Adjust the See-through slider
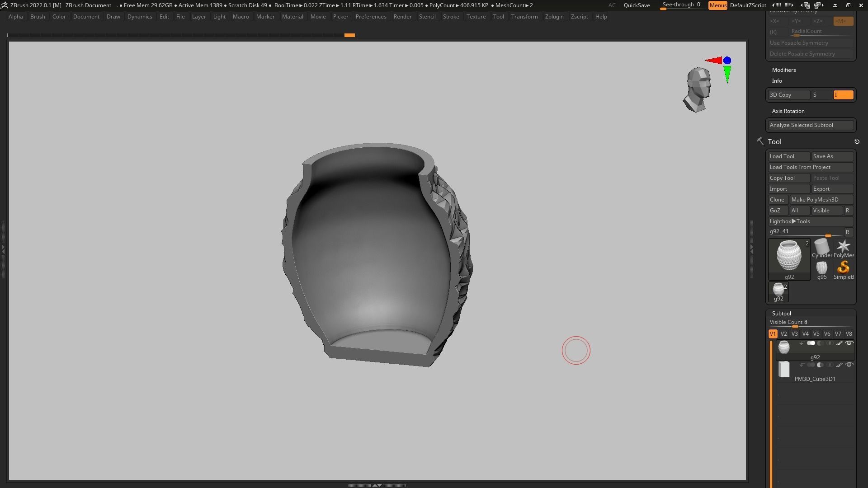The width and height of the screenshot is (868, 488). tap(681, 5)
